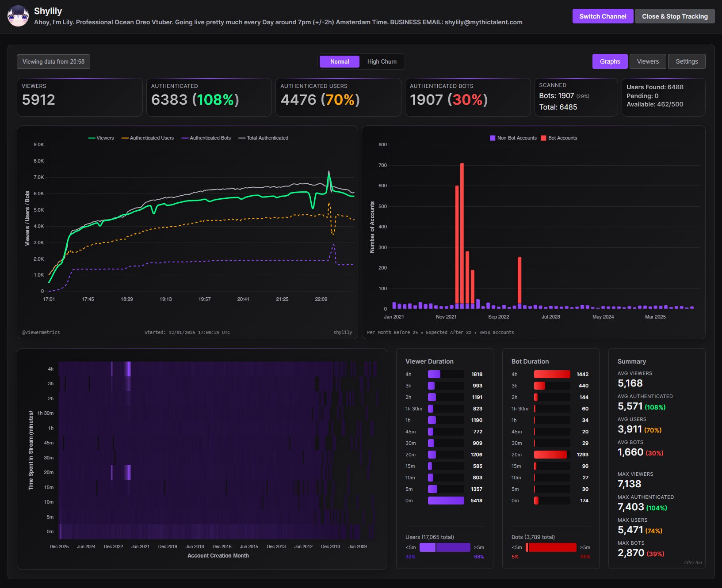Click the Bot Accounts red legend swatch
Screen dimensions: 722x588
[543, 138]
